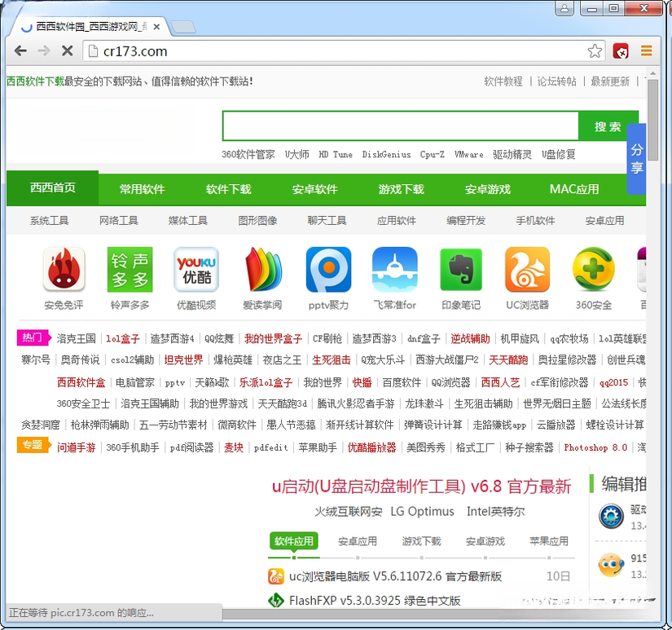Open the 铃声多多 app icon
Viewport: 672px width, 630px height.
[130, 271]
